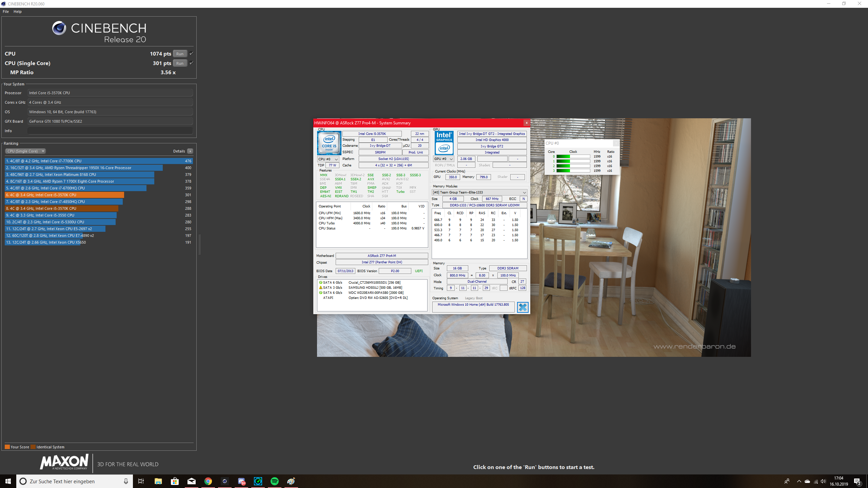Run the multi-core CPU test

[x=180, y=54]
